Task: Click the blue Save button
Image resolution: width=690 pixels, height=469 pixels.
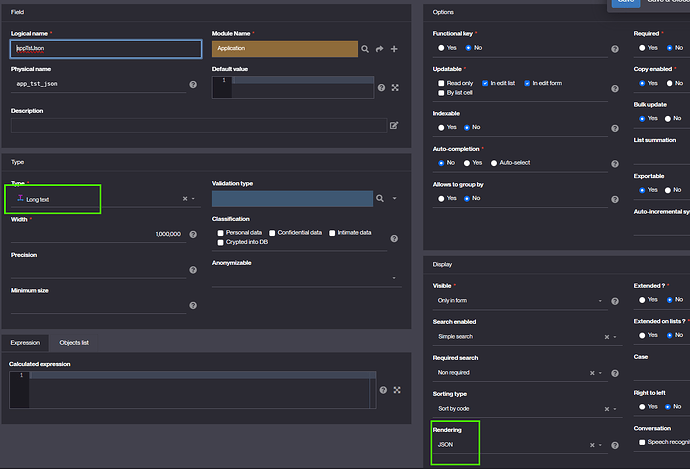Action: pos(626,4)
